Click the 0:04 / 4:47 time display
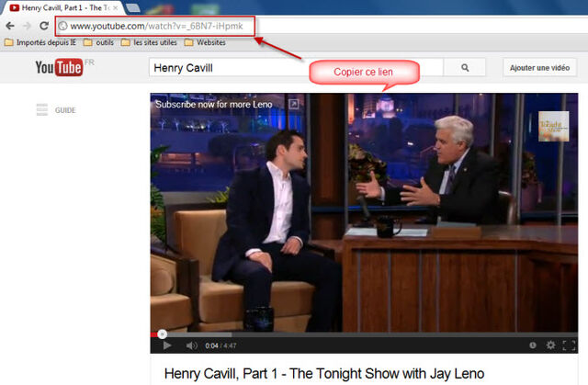This screenshot has width=588, height=385. [220, 345]
